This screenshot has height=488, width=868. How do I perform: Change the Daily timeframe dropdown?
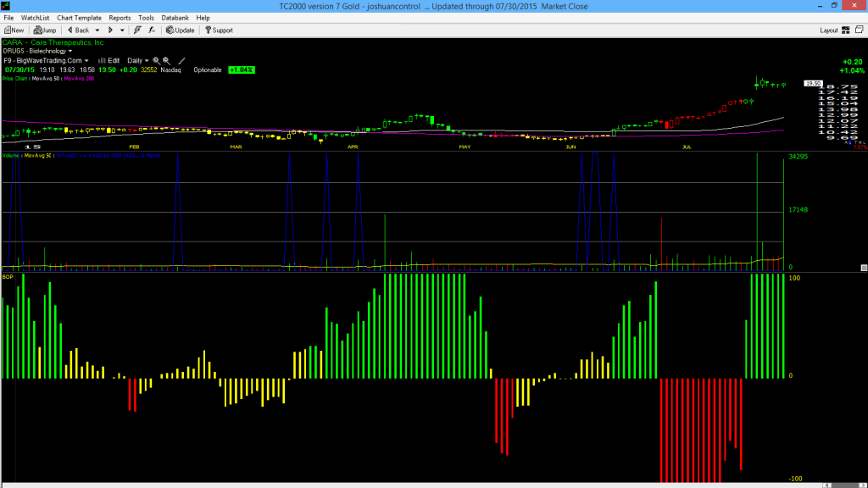(138, 60)
